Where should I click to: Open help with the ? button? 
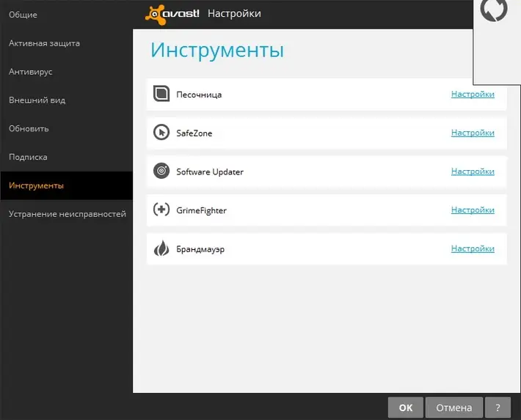pos(498,408)
